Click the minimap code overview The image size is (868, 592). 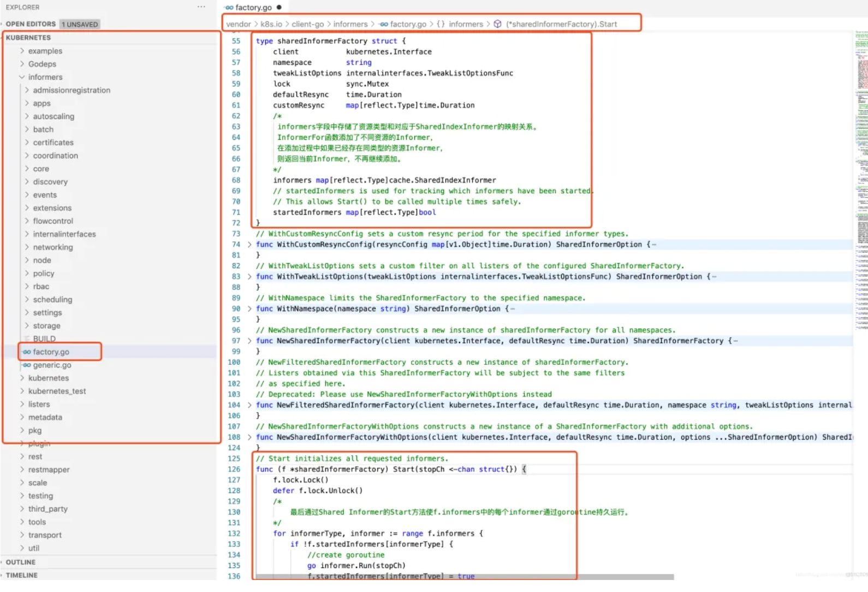(x=861, y=164)
